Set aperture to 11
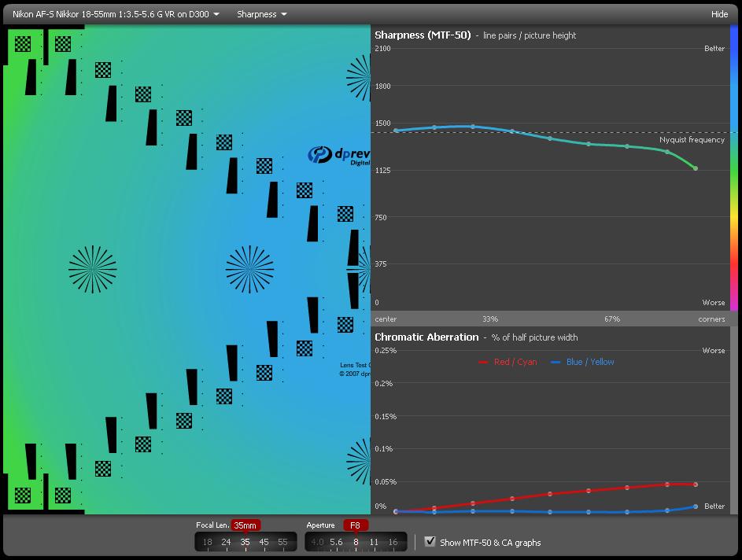This screenshot has width=742, height=560. pos(374,542)
